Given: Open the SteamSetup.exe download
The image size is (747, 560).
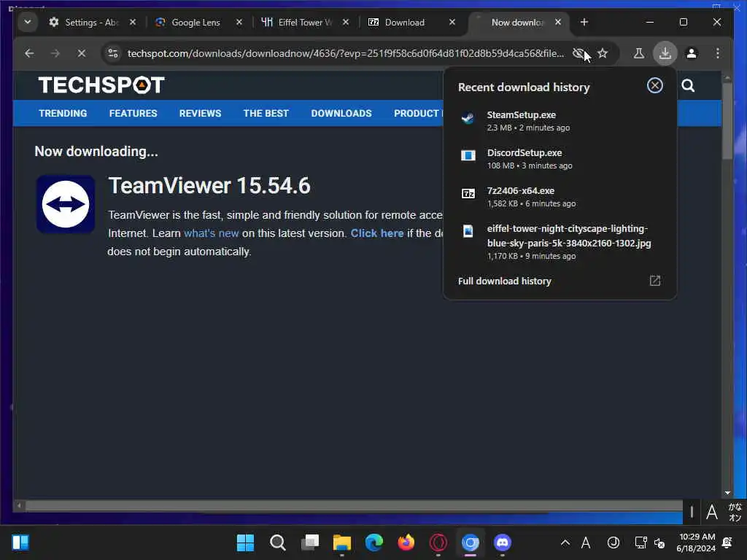Looking at the screenshot, I should tap(560, 121).
